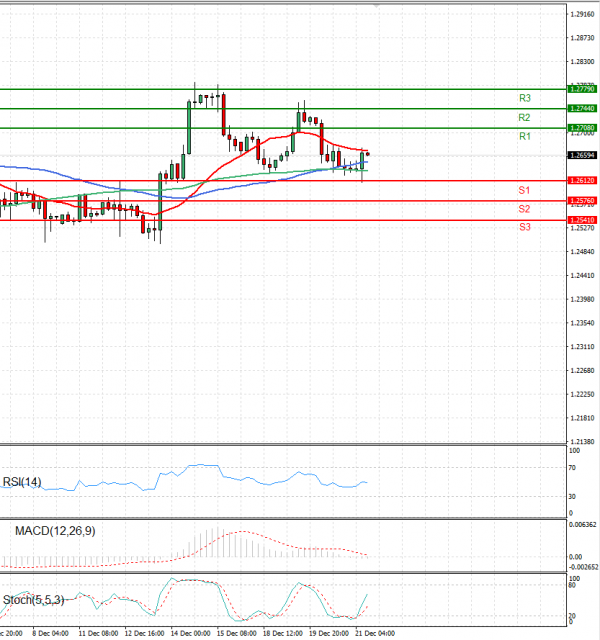
Task: Click the 1.23980 price axis value
Action: coord(582,300)
